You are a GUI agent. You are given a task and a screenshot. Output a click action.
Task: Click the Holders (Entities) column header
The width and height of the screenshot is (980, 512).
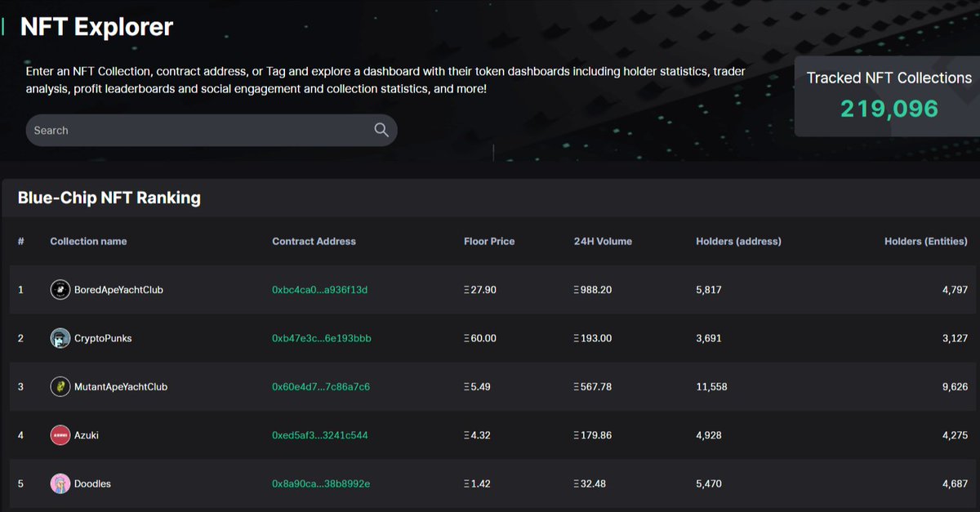point(926,241)
